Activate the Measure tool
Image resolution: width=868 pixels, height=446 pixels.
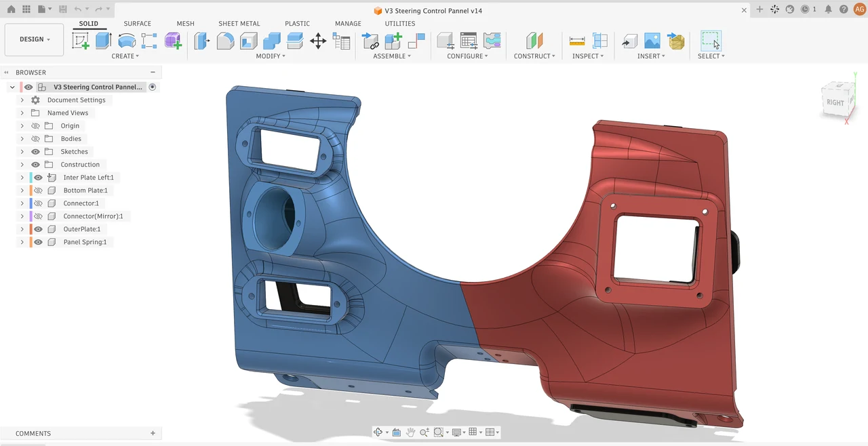click(577, 41)
